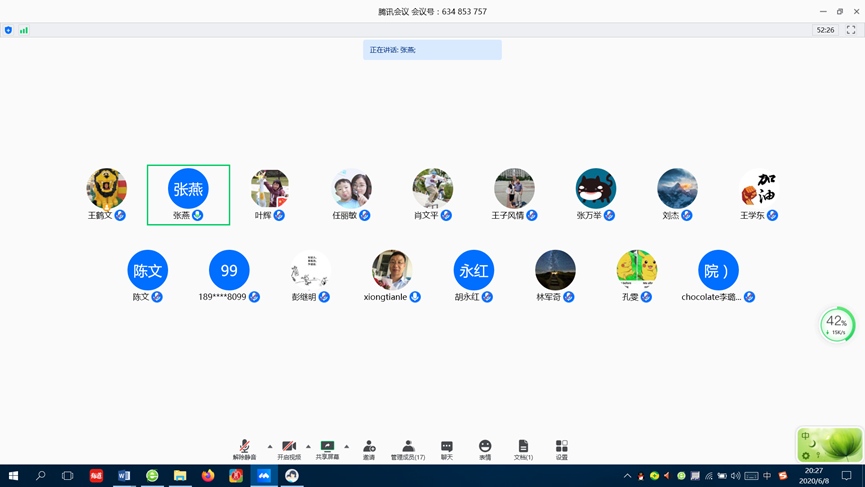Click the 正在讲述 speaker banner
The height and width of the screenshot is (487, 865).
pyautogui.click(x=432, y=50)
